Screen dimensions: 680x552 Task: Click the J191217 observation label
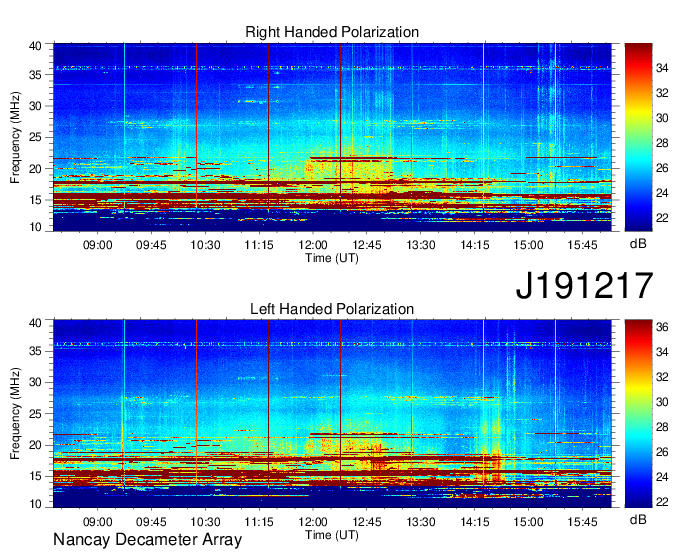coord(584,285)
